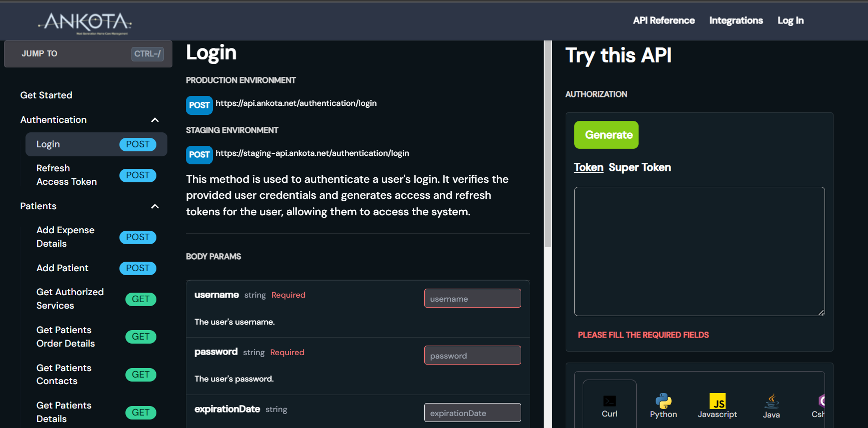Viewport: 868px width, 428px height.
Task: Open Refresh Access Token in sidebar
Action: click(x=66, y=175)
